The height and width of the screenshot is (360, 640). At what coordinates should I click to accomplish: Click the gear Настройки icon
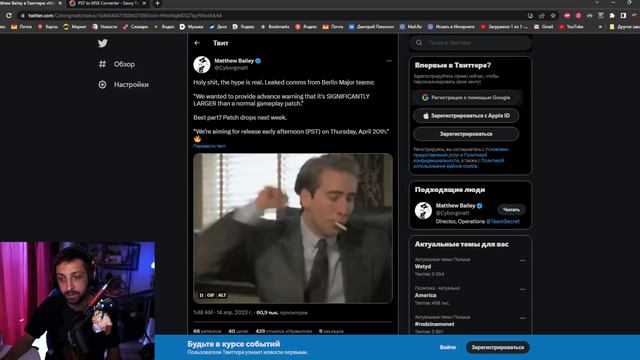click(102, 84)
